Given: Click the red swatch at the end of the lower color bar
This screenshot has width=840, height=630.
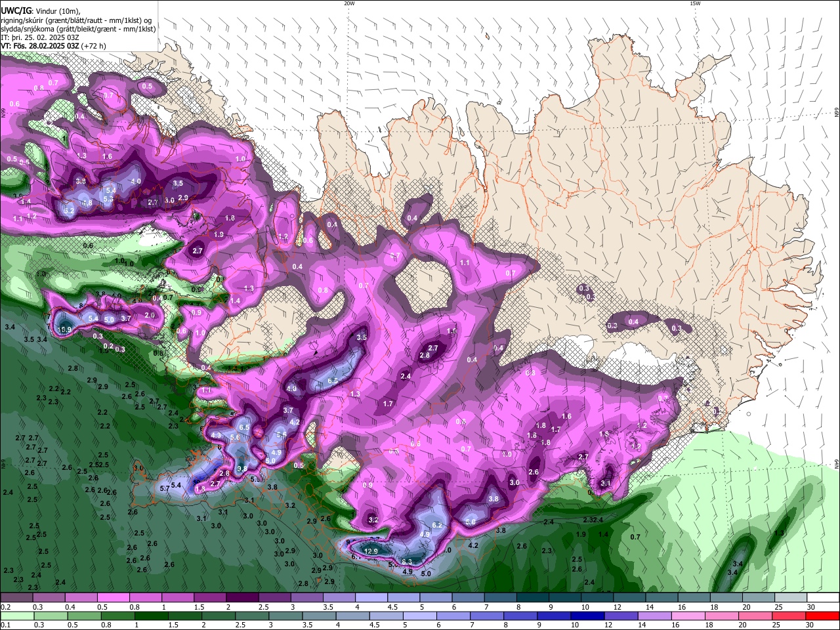Looking at the screenshot, I should coord(822,616).
